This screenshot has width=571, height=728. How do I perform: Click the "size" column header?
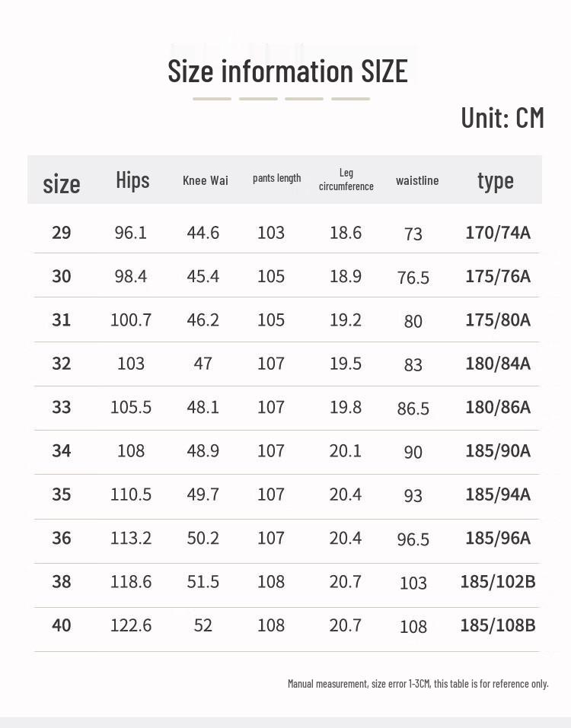[x=62, y=183]
